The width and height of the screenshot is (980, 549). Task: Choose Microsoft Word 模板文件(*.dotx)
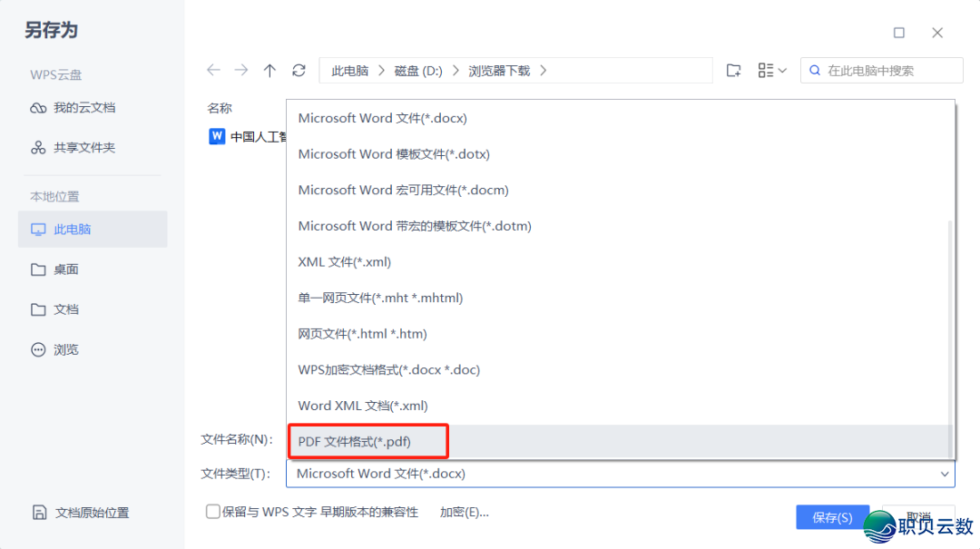[x=619, y=154]
